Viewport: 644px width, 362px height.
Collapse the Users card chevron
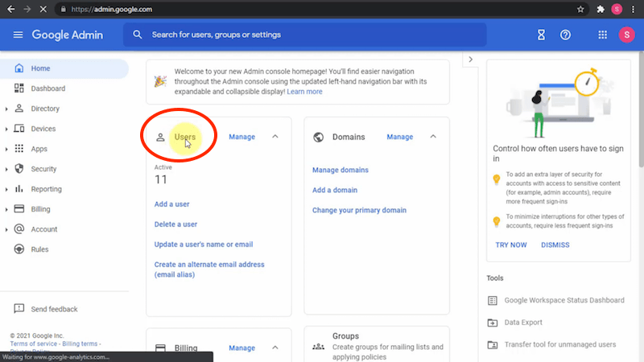pyautogui.click(x=275, y=137)
